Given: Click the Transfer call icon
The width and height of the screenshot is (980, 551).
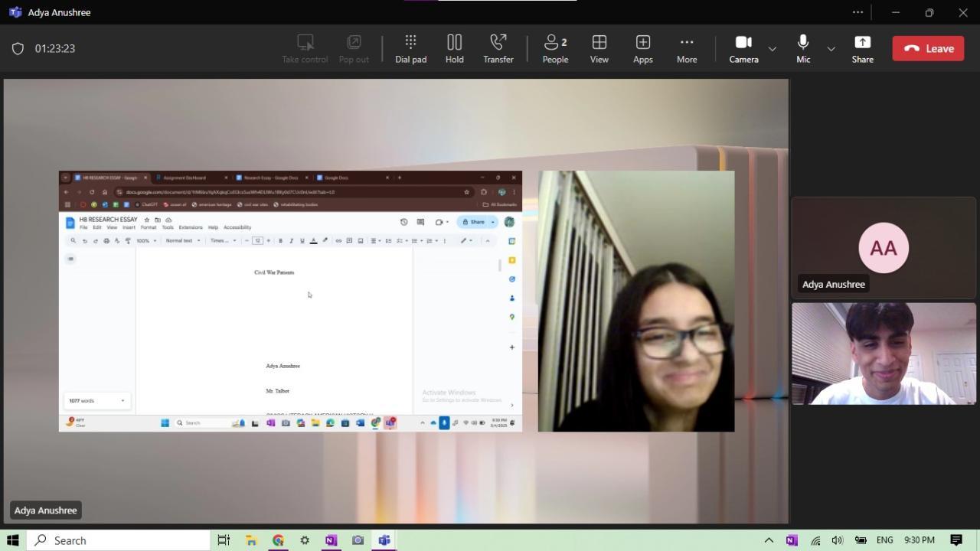Looking at the screenshot, I should [x=498, y=48].
